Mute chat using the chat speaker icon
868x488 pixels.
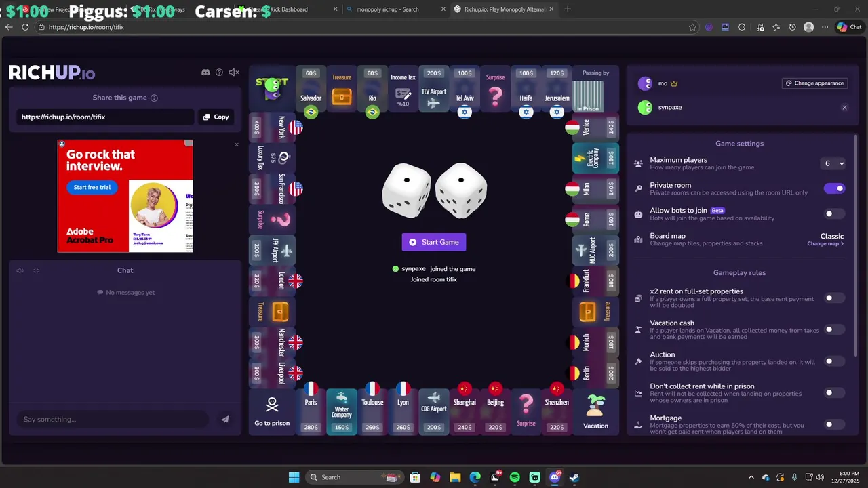[x=20, y=270]
